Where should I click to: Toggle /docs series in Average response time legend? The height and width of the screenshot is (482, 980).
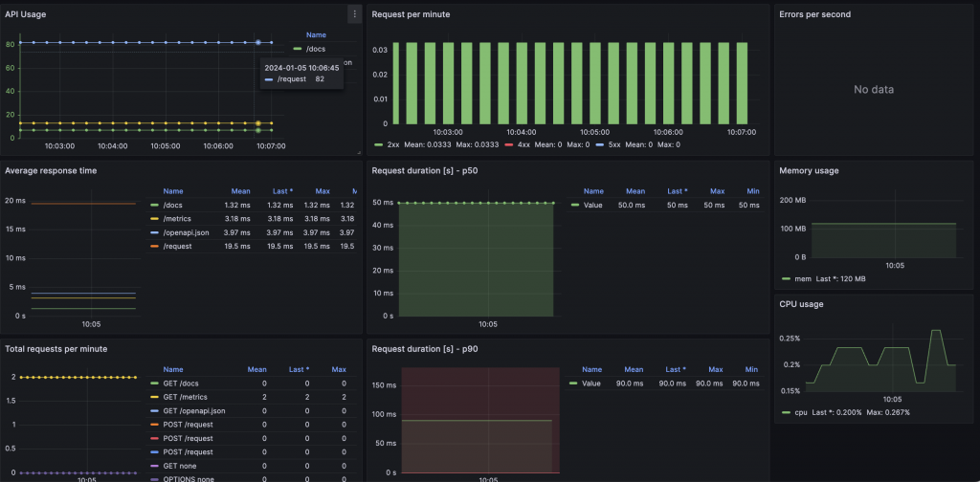(173, 205)
